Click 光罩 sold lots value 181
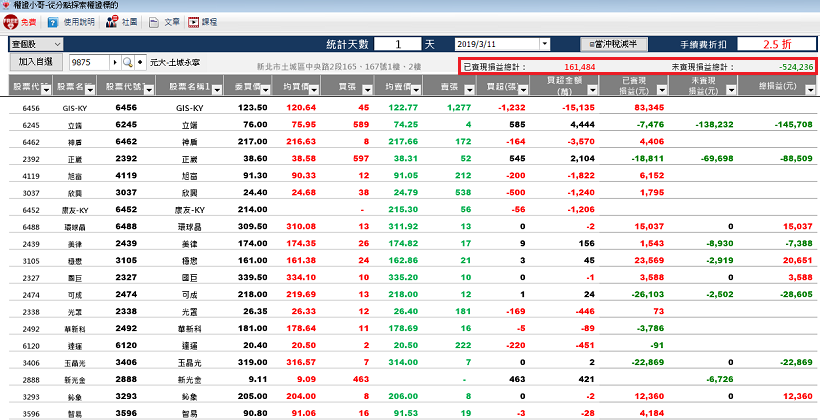Screen dimensions: 820x420 [x=463, y=311]
